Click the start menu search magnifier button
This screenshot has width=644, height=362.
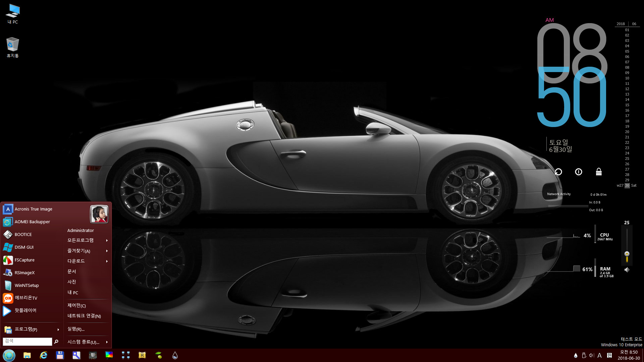56,342
